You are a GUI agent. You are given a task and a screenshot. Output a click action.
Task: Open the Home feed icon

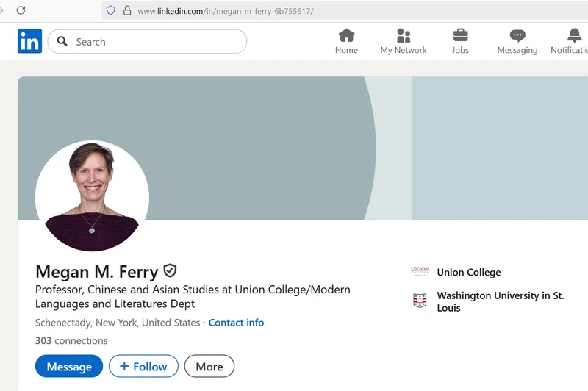coord(346,35)
